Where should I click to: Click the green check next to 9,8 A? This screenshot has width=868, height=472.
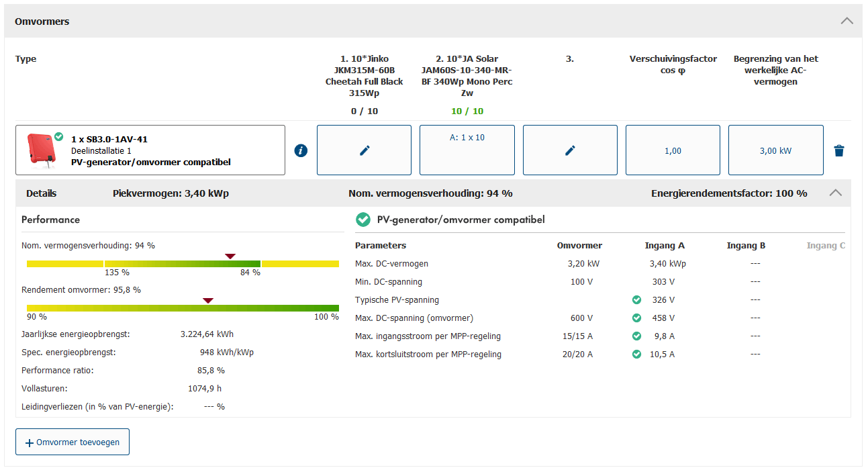pos(636,336)
